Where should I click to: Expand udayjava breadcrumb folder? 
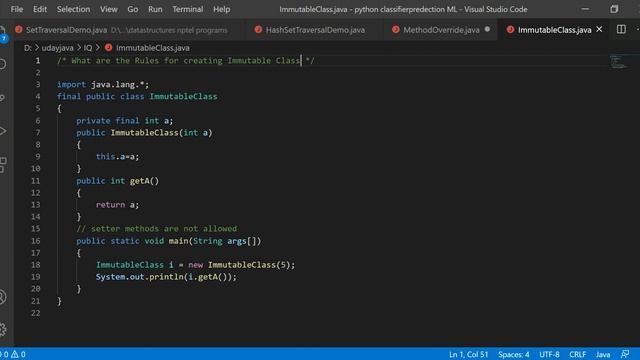click(x=57, y=48)
